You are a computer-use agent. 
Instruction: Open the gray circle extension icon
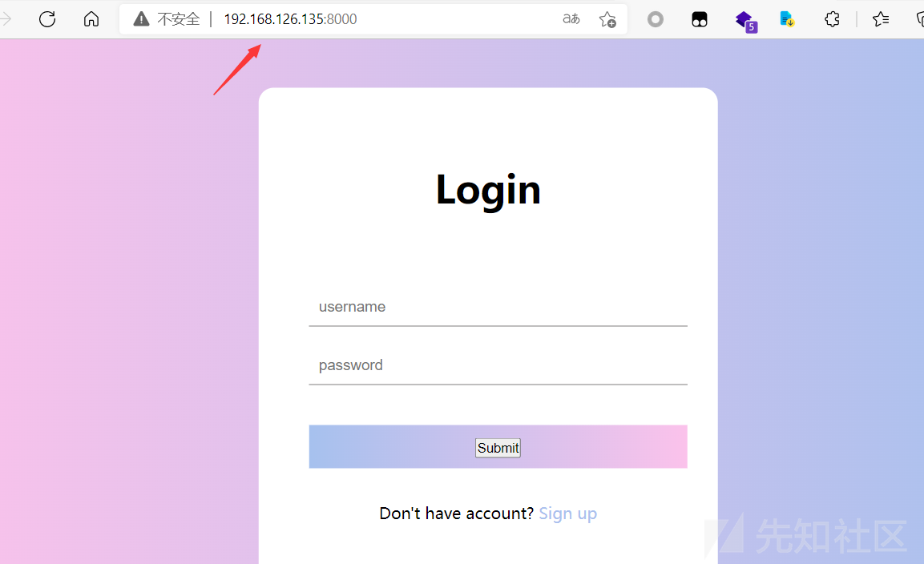click(x=656, y=19)
